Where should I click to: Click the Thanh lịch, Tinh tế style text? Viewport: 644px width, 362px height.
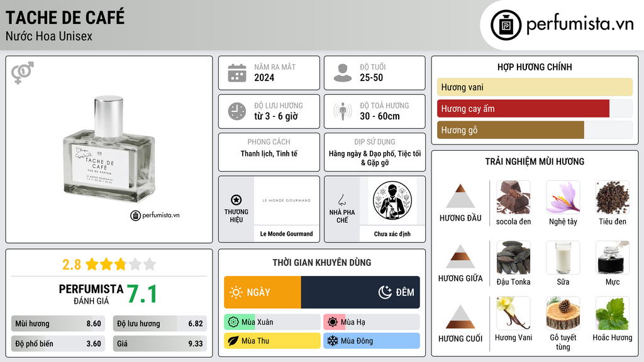269,153
